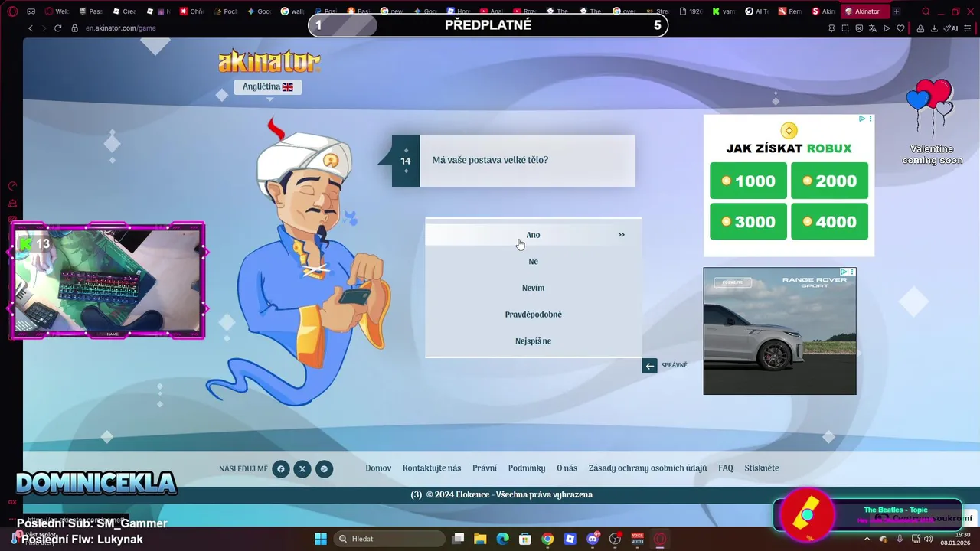980x551 pixels.
Task: Pick the Nejspíš ne answer
Action: coord(534,341)
